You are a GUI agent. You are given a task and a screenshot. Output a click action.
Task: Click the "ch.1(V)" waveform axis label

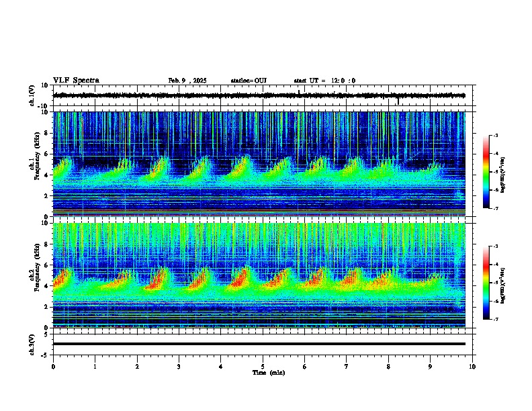coord(32,95)
